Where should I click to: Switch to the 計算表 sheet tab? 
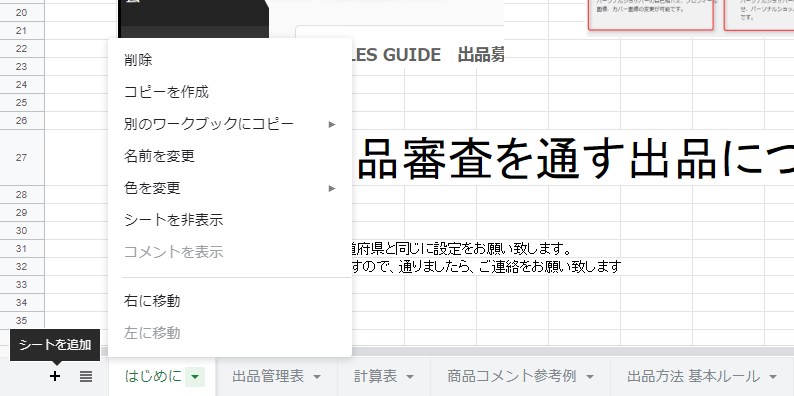(375, 376)
